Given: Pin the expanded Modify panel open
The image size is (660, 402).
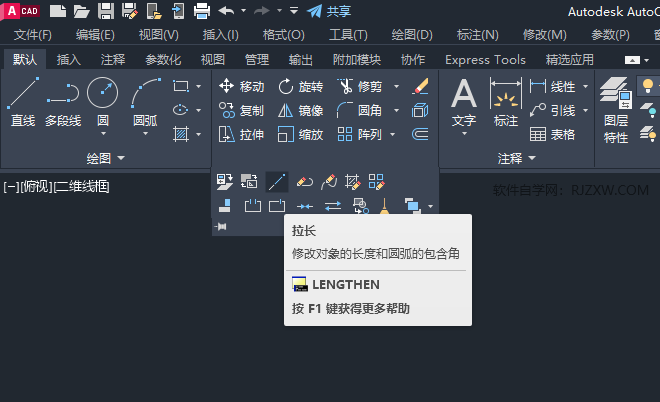Looking at the screenshot, I should click(221, 227).
